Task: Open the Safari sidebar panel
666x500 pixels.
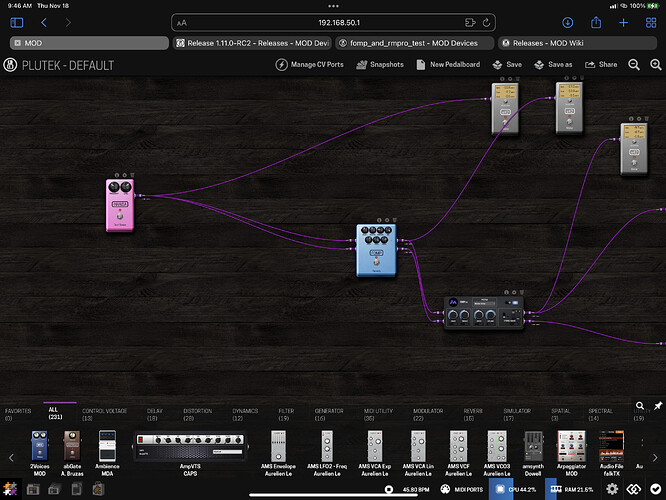Action: (17, 23)
